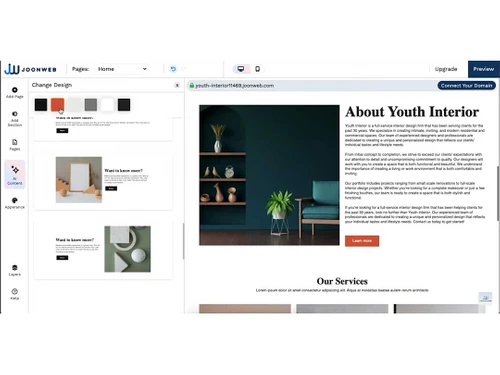Open the AI Content sidebar icon

(x=15, y=174)
